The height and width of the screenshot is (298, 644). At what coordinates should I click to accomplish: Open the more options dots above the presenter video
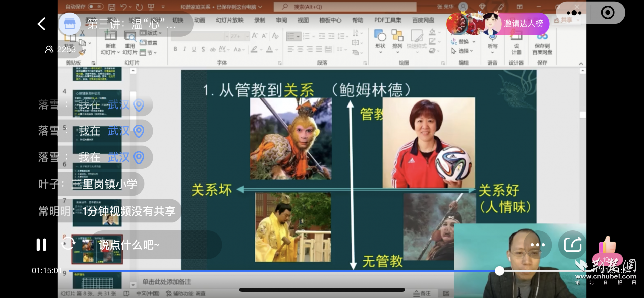click(537, 245)
